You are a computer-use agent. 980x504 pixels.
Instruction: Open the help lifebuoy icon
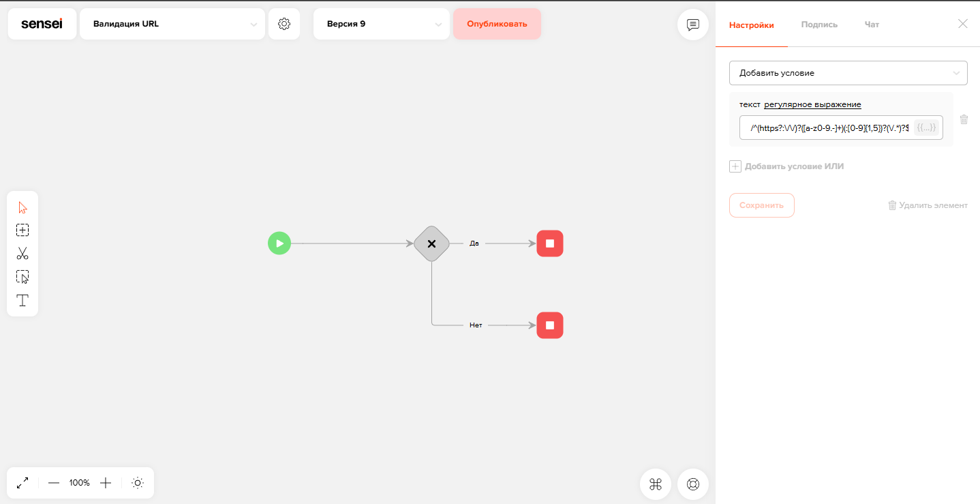coord(693,484)
